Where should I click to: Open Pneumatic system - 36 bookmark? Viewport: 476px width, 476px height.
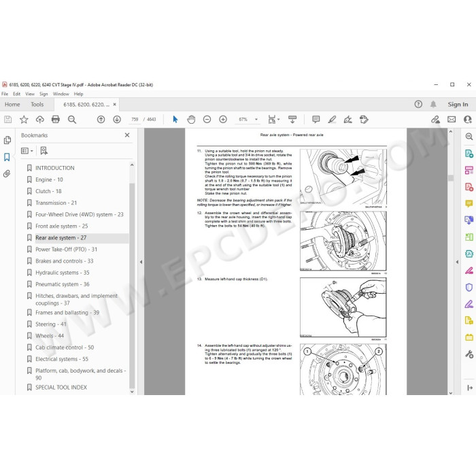(63, 284)
